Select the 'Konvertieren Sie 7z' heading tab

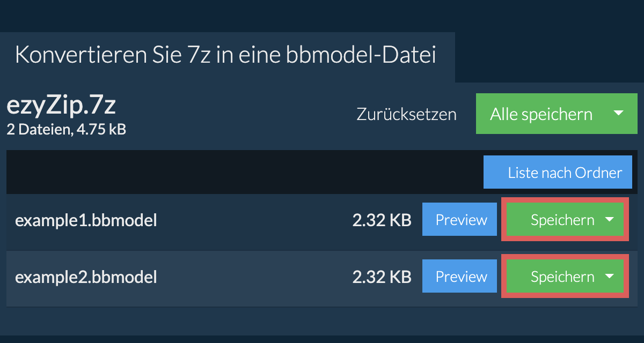(x=225, y=56)
